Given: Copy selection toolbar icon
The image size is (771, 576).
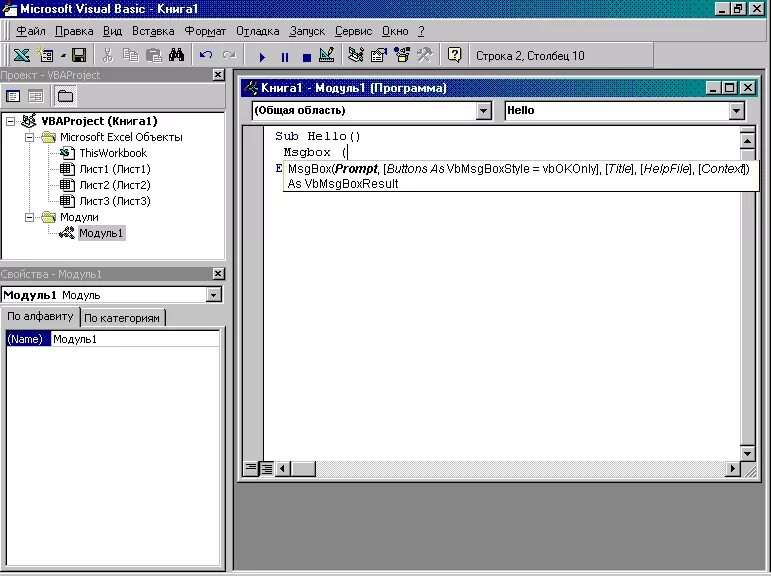Looking at the screenshot, I should pos(130,55).
